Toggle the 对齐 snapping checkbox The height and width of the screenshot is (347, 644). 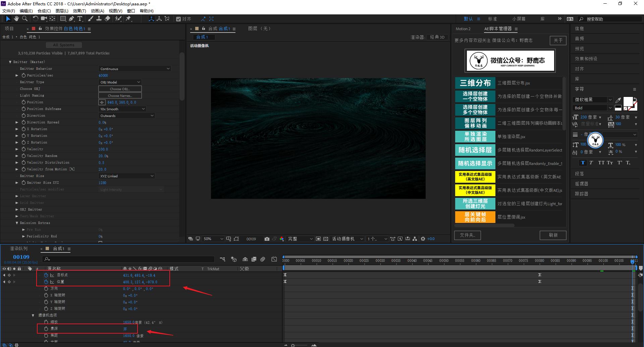[178, 19]
